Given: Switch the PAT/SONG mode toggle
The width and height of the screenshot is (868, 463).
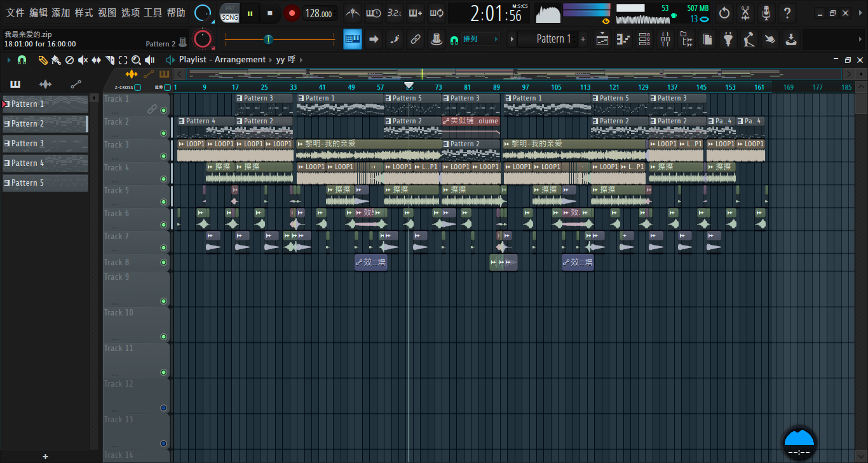Looking at the screenshot, I should [229, 13].
